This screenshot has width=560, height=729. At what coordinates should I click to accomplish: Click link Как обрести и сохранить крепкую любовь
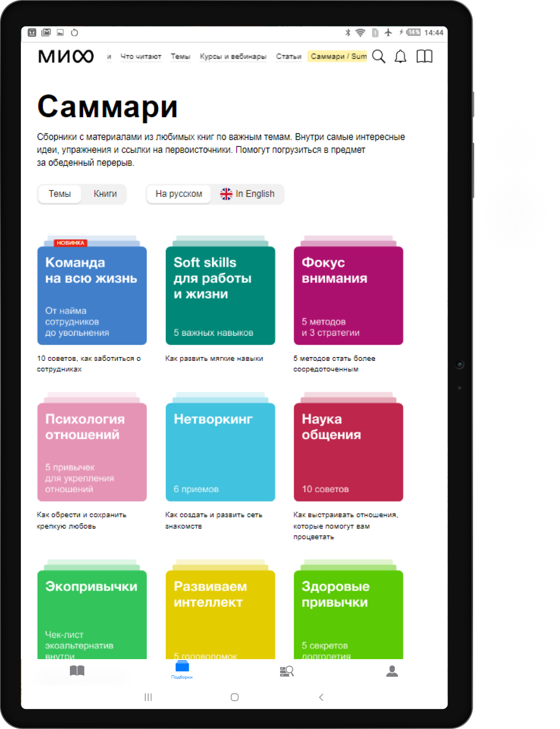[x=81, y=521]
